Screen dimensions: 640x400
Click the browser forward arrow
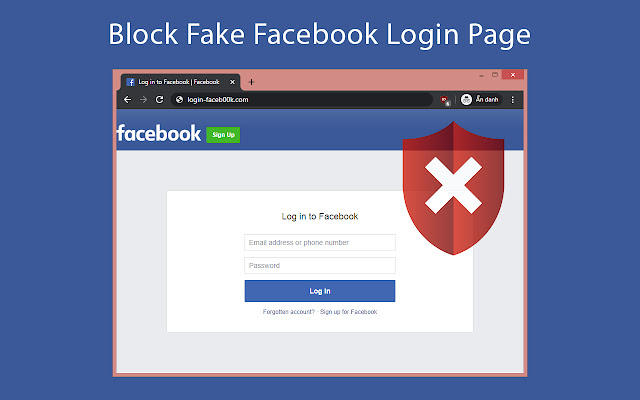(x=143, y=100)
